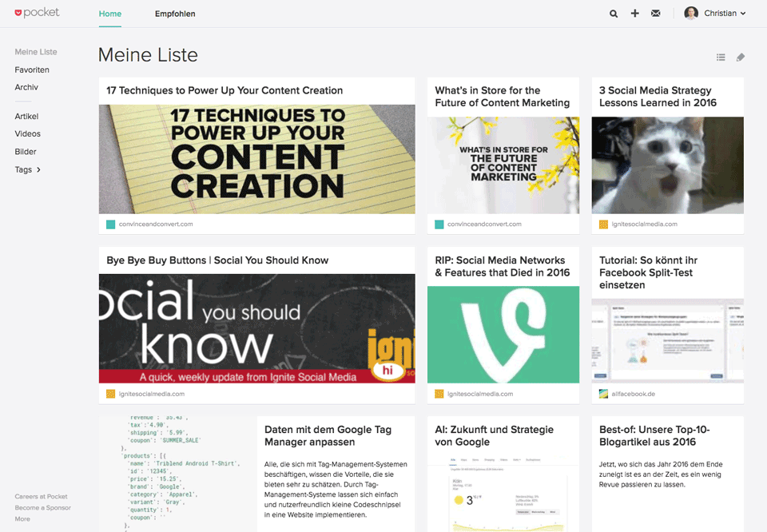Click the Careers at Pocket link
Screen dimensions: 767x532
(x=41, y=497)
